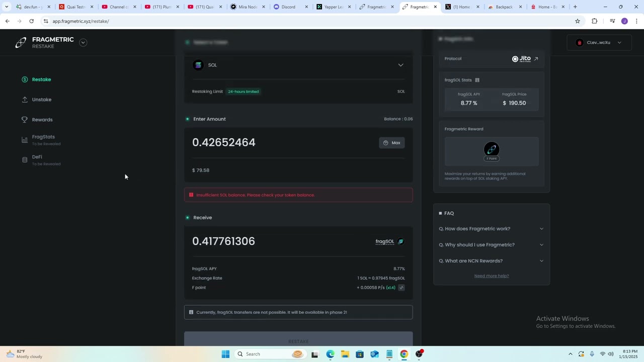Click the Max button

(391, 143)
